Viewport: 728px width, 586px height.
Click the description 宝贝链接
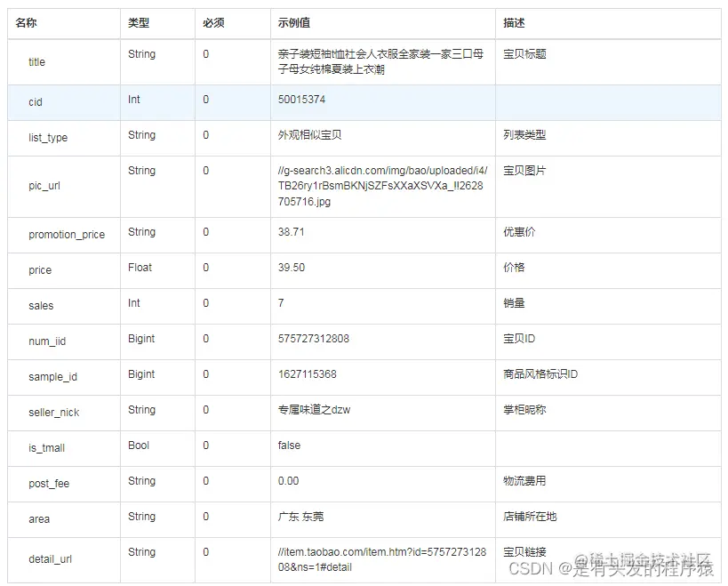(x=524, y=552)
